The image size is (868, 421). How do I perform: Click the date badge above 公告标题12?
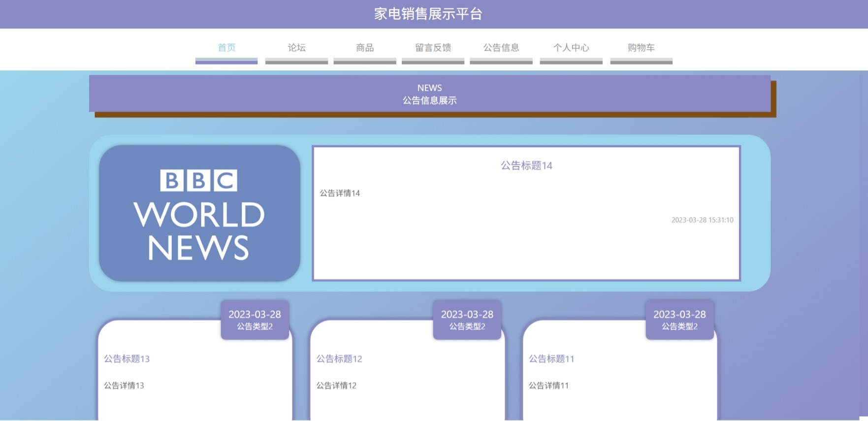click(467, 320)
